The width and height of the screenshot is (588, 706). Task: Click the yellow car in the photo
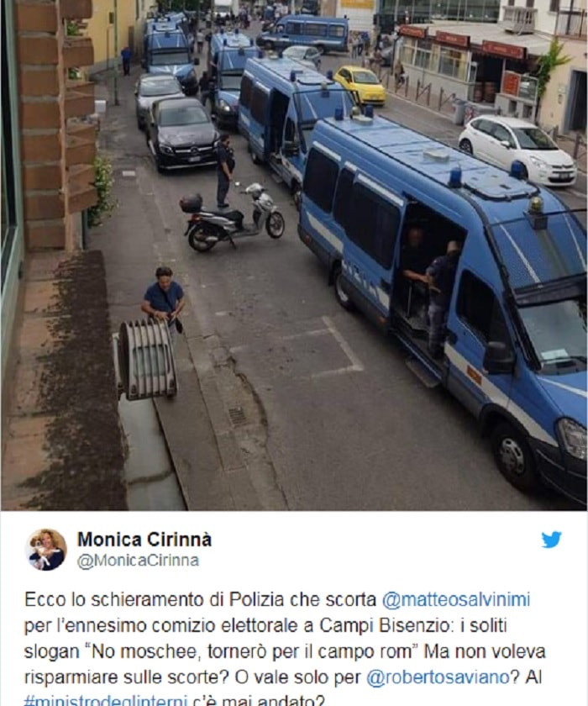(360, 84)
